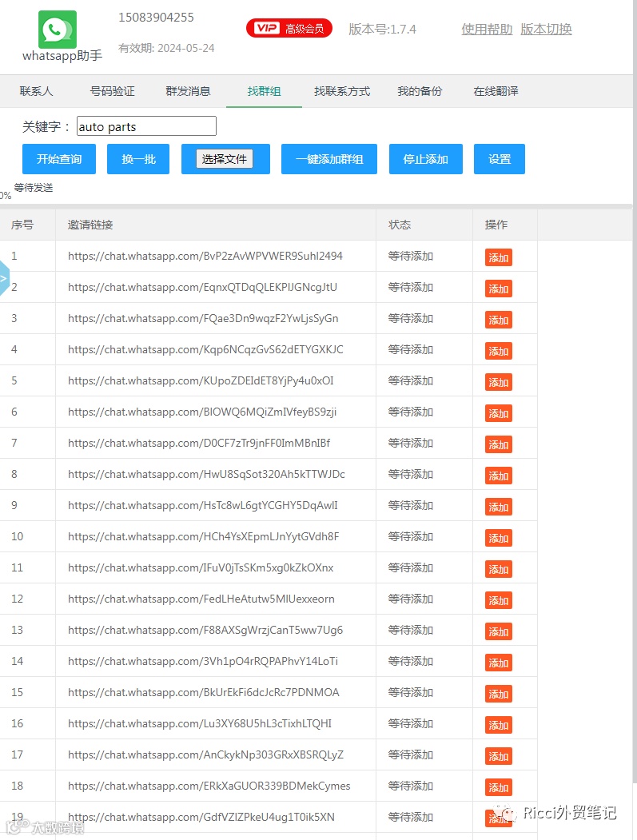
Task: Click 换一批 to load another batch
Action: [x=138, y=159]
